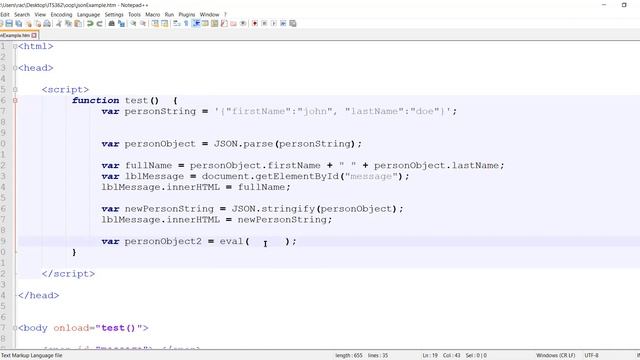
Task: Click the Zoom Out toolbar icon
Action: click(143, 24)
